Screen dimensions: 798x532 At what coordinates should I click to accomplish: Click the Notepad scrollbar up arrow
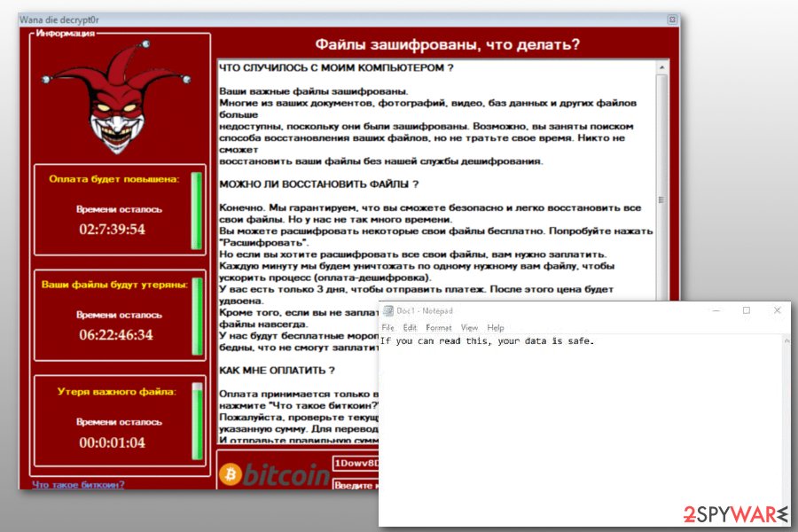tap(786, 340)
